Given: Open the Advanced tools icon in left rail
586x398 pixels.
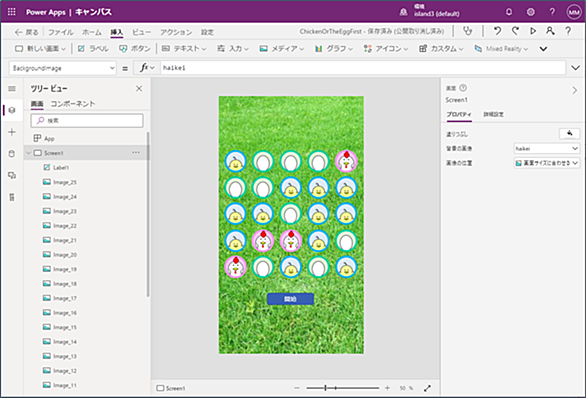Looking at the screenshot, I should [x=12, y=197].
